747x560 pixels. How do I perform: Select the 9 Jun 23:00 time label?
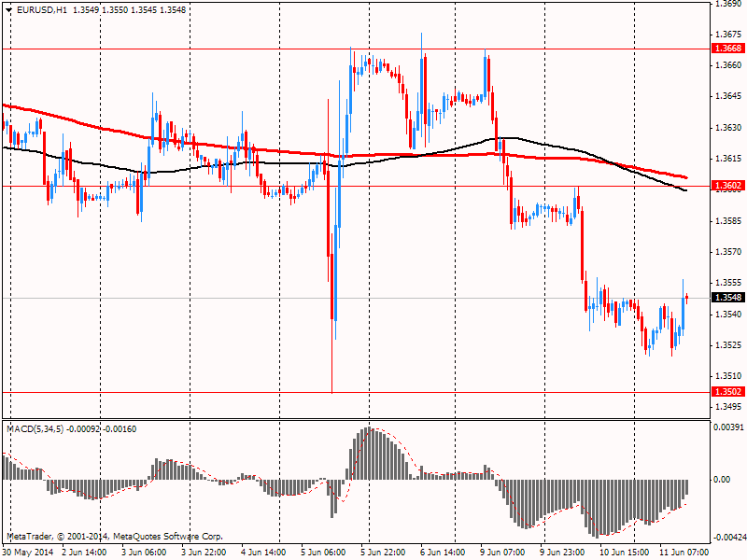tap(562, 553)
